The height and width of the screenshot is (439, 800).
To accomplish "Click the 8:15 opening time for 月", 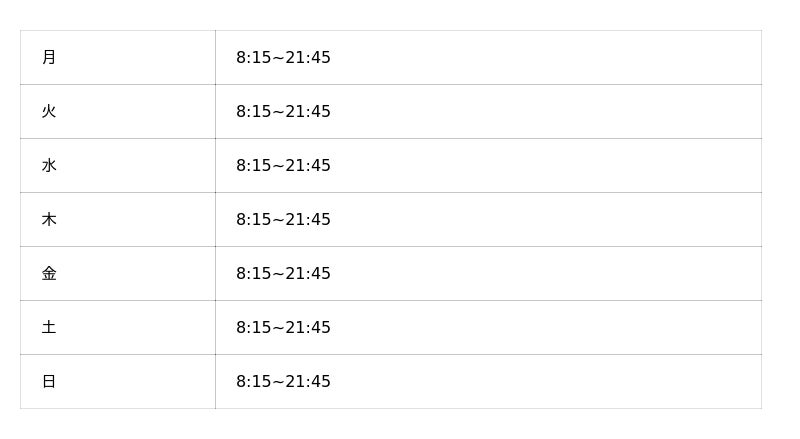I will tap(253, 58).
